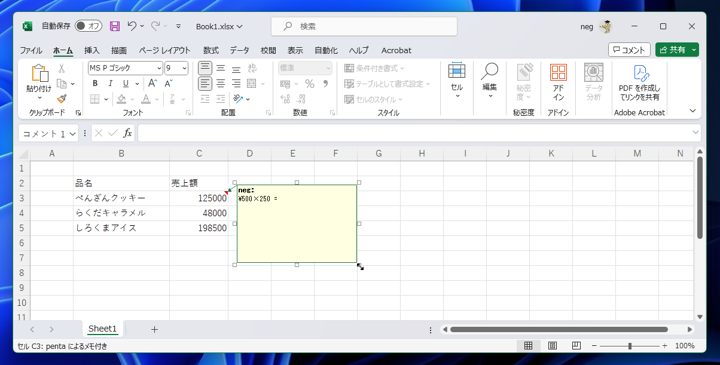Screen dimensions: 720x365
Task: Open the 校閲 tab
Action: [268, 51]
